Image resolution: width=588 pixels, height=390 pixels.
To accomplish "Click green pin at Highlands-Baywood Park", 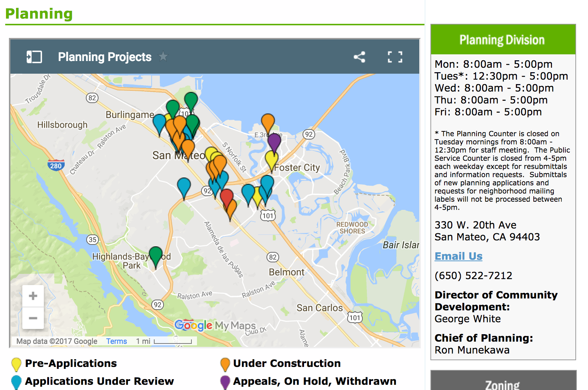I will pos(156,256).
